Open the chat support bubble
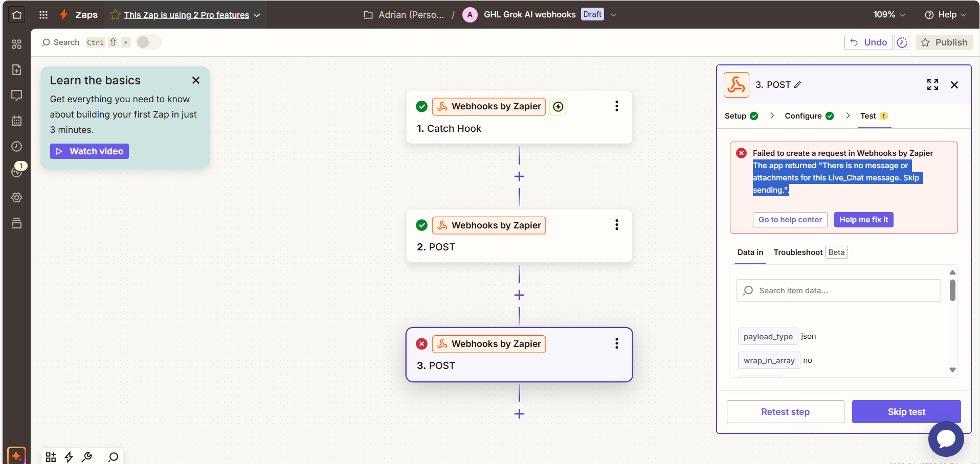The image size is (980, 464). [x=946, y=439]
